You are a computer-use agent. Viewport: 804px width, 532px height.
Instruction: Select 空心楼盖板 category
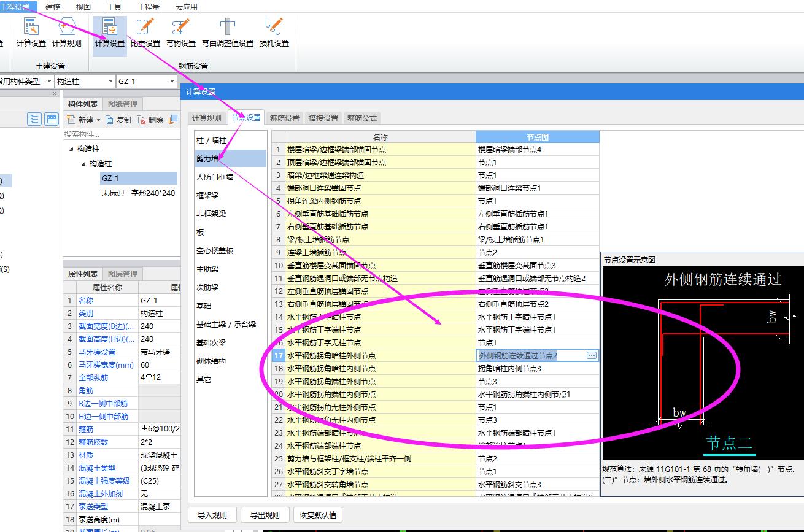(231, 250)
